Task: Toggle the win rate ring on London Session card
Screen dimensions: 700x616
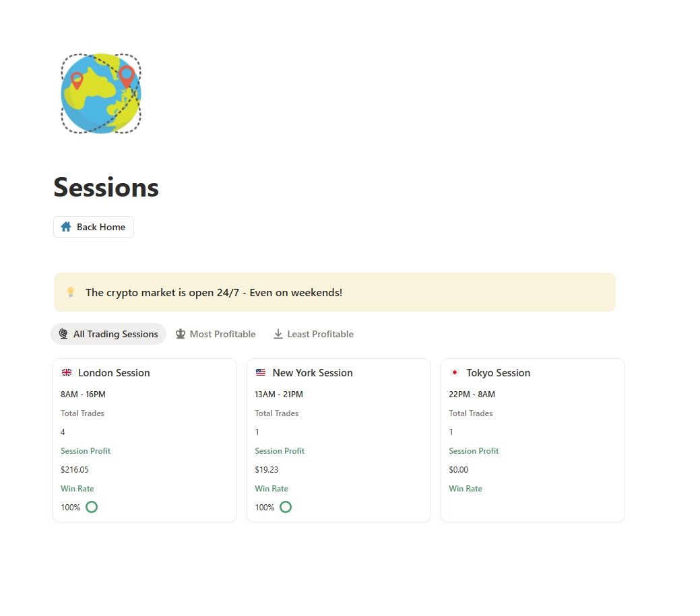Action: click(91, 506)
